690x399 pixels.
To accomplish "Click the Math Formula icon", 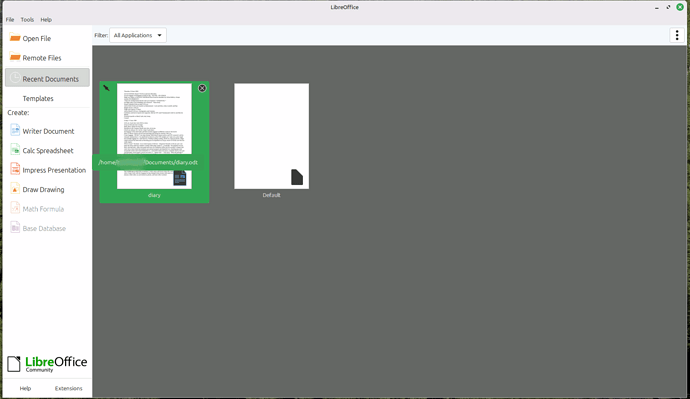I will click(x=15, y=209).
